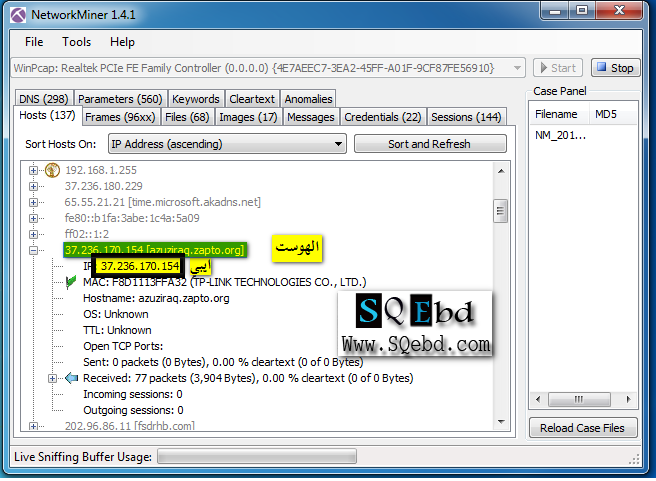Expand the 65.55.21.21 time.microsoft host node
Viewport: 656px width, 481px height.
pos(34,202)
